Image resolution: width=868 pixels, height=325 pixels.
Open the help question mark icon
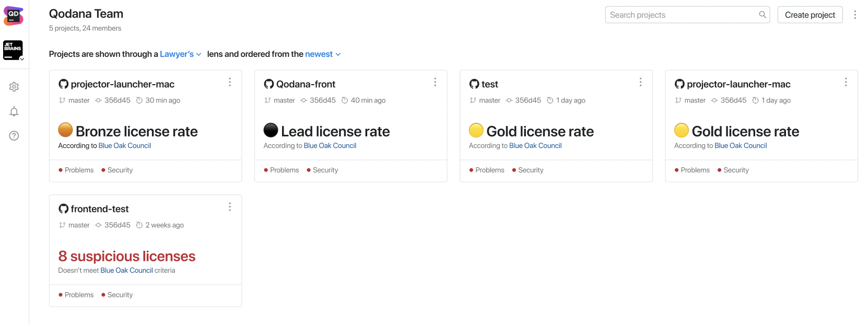tap(14, 136)
